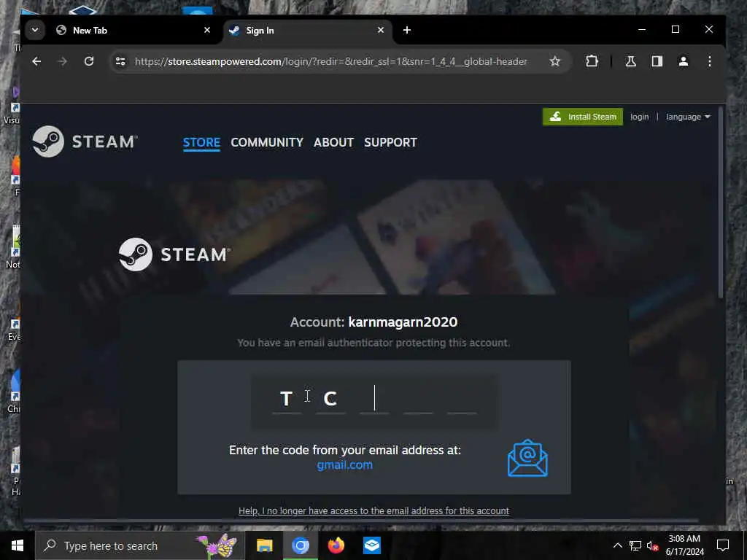Click the fifth code digit field
Viewport: 747px width, 560px height.
tap(462, 399)
